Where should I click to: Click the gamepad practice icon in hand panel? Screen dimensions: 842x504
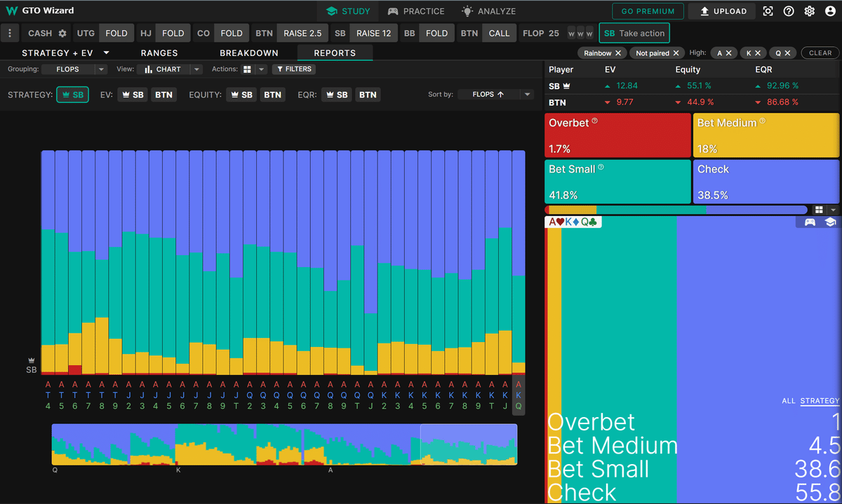point(810,222)
